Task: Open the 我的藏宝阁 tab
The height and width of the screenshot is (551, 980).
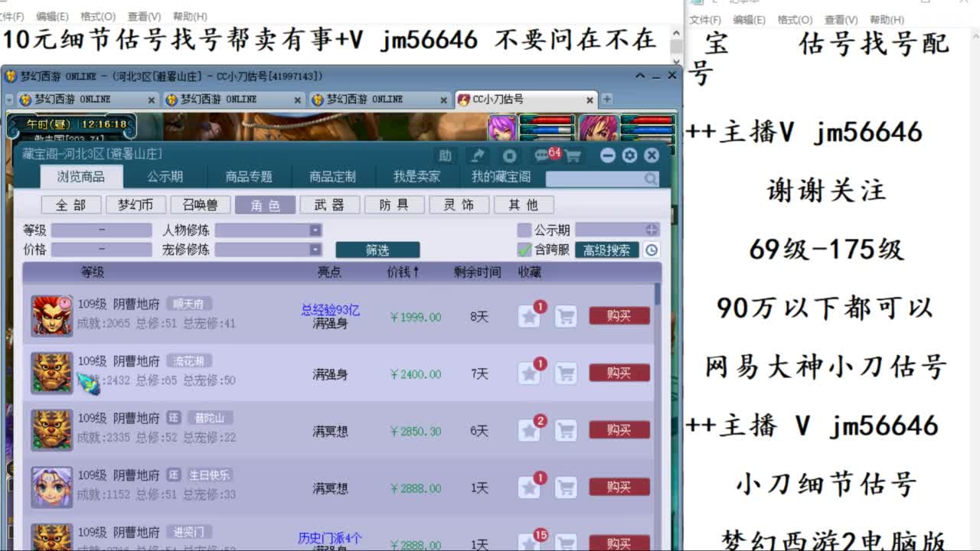Action: pyautogui.click(x=501, y=177)
